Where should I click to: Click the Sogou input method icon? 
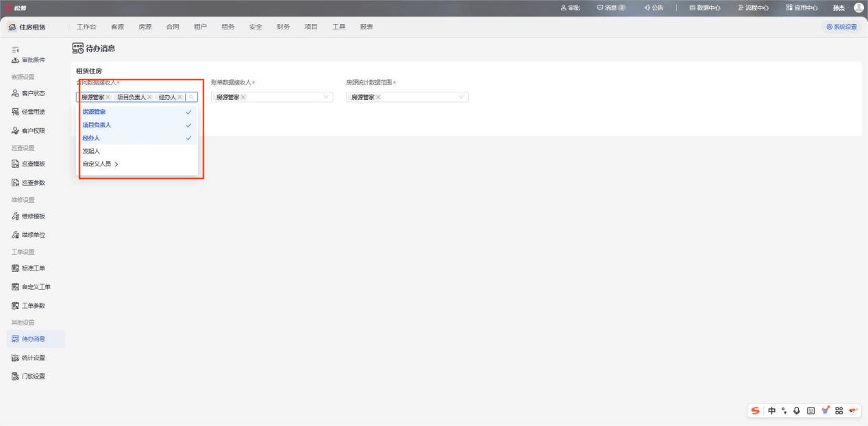coord(756,410)
